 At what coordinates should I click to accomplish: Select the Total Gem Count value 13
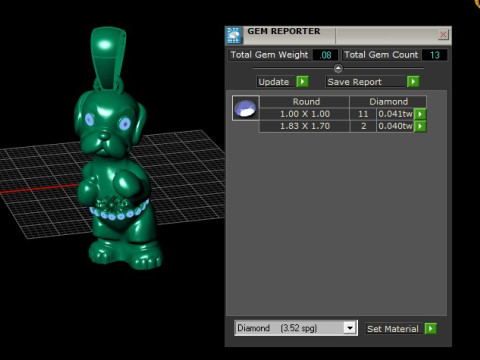(434, 55)
